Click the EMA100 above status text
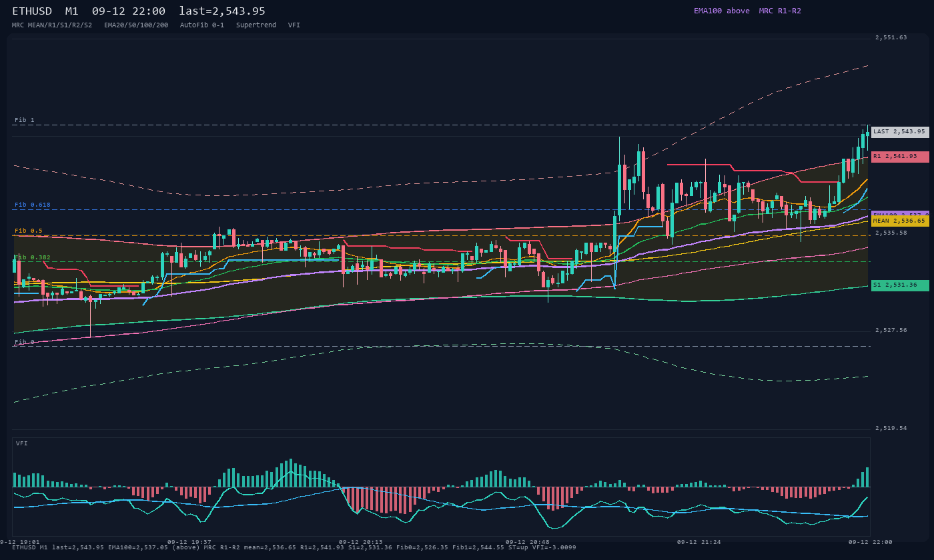The height and width of the screenshot is (560, 934). point(722,11)
